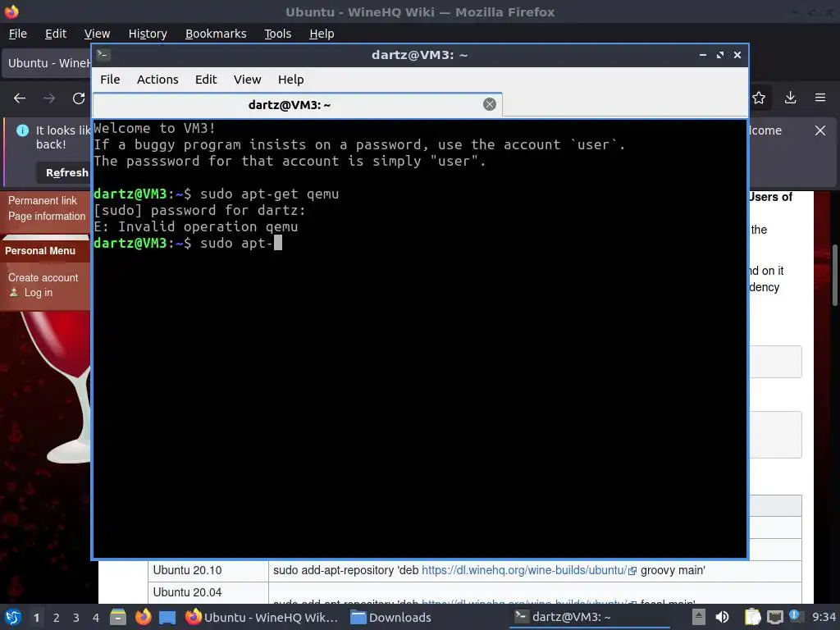Image resolution: width=840 pixels, height=630 pixels.
Task: Open Firefox hamburger menu
Action: (820, 98)
